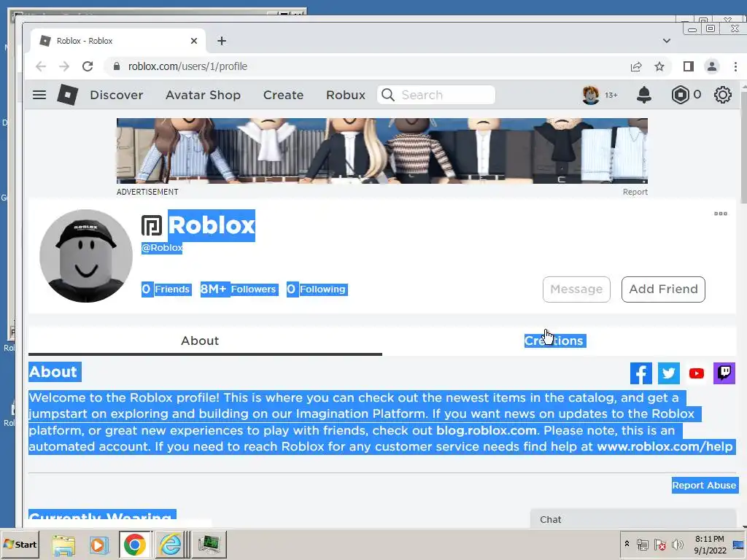Open the Chrome three-dot menu

point(735,66)
